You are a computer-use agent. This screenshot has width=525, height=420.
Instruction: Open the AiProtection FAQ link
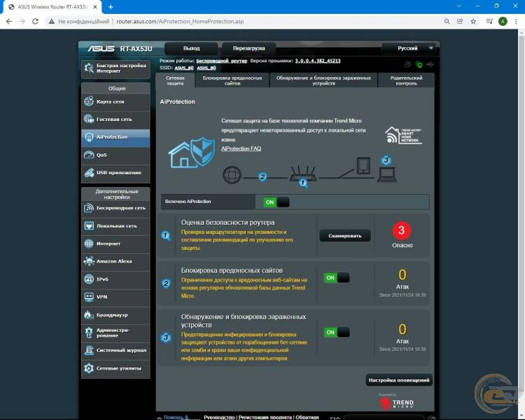point(241,148)
